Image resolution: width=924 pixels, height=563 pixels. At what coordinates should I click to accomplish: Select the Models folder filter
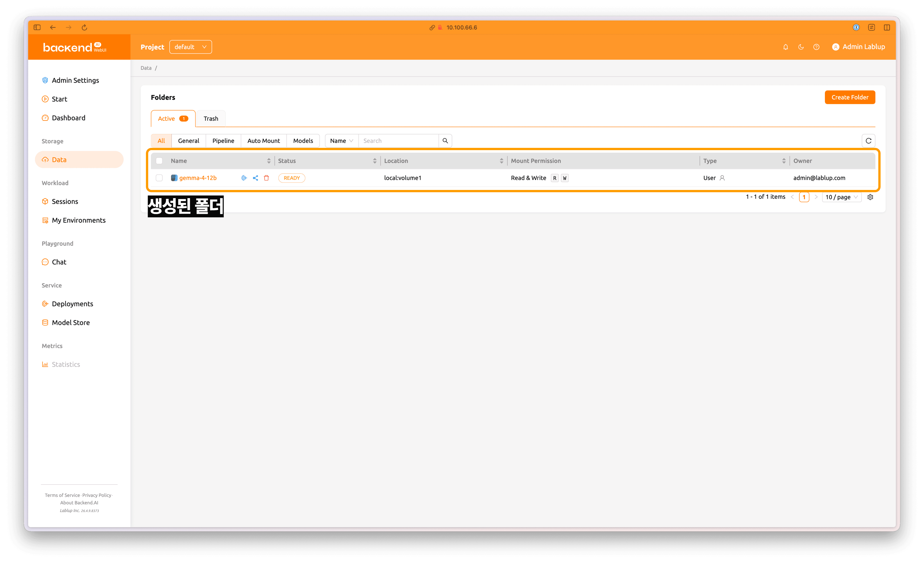pyautogui.click(x=303, y=141)
